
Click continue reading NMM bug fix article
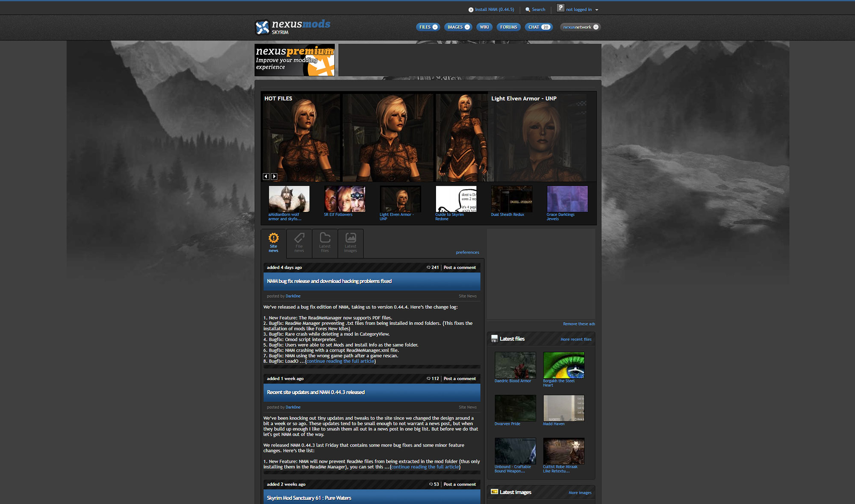point(340,361)
